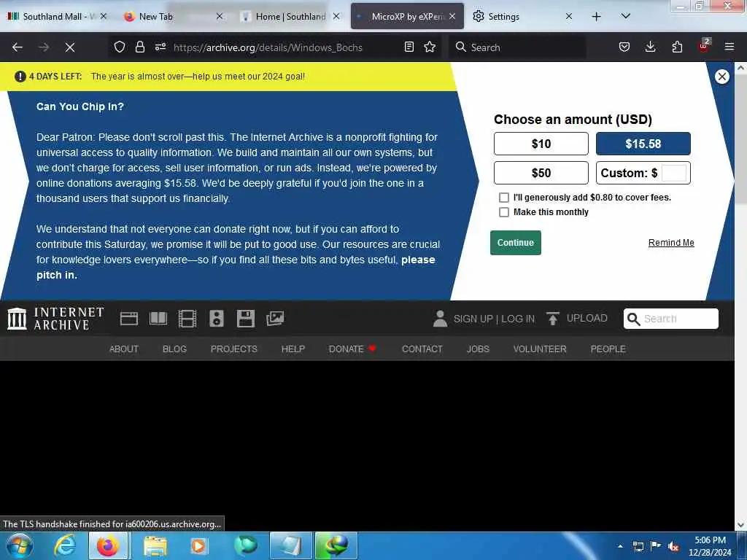Check Make this monthly
747x560 pixels.
[503, 212]
